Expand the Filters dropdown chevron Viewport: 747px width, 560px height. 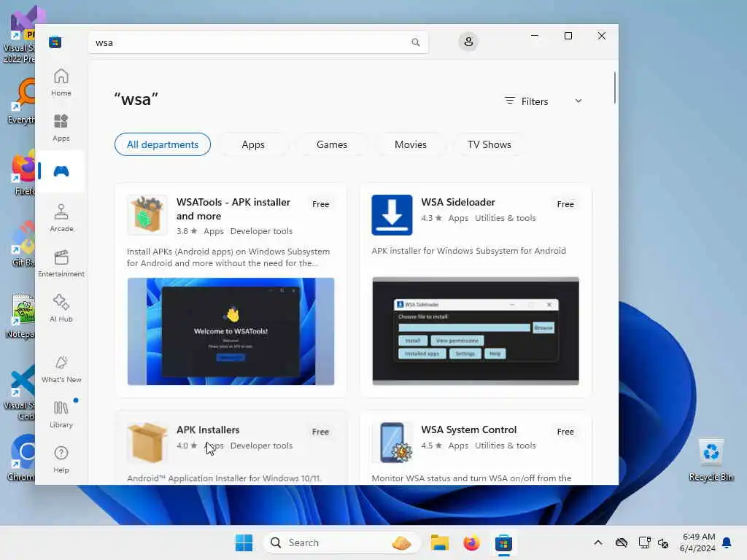(x=578, y=101)
